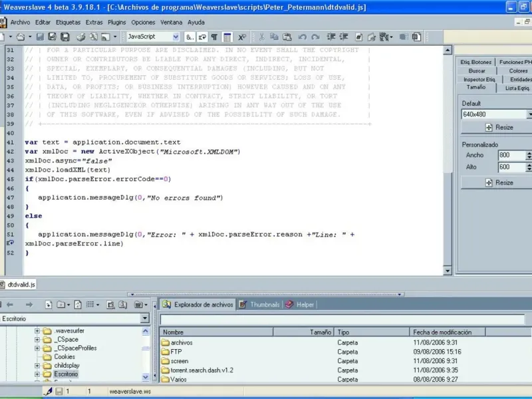The image size is (532, 399).
Task: Click the Cut scissors icon
Action: [262, 37]
